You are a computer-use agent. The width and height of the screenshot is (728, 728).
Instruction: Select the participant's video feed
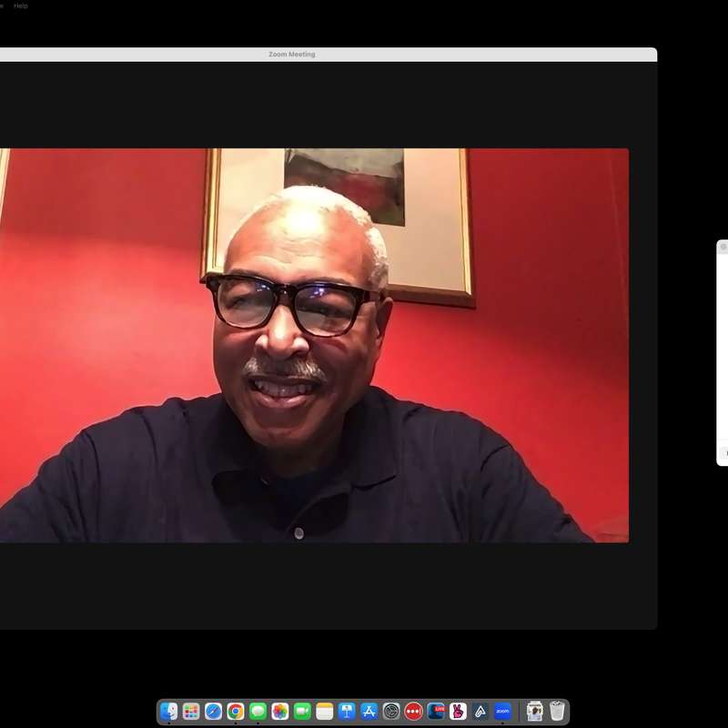point(314,346)
